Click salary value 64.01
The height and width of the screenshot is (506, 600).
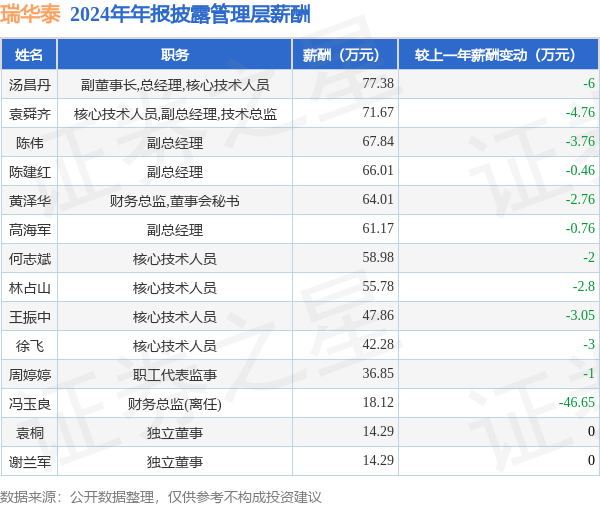pos(378,199)
